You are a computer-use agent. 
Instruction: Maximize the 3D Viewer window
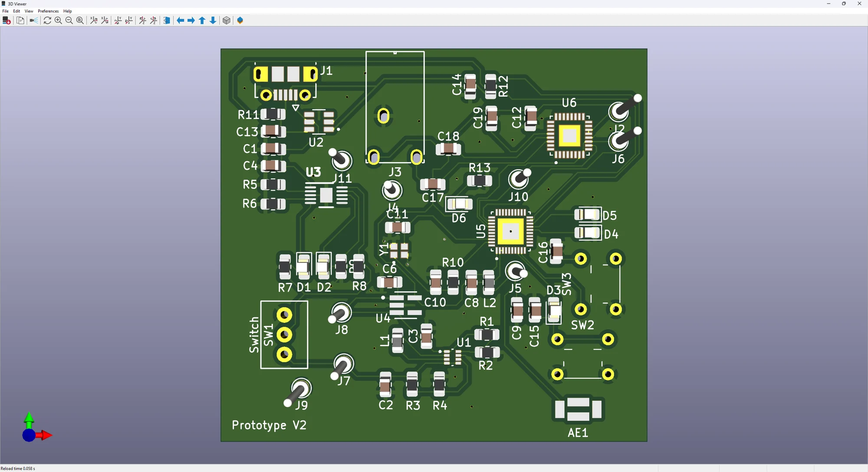(x=844, y=3)
